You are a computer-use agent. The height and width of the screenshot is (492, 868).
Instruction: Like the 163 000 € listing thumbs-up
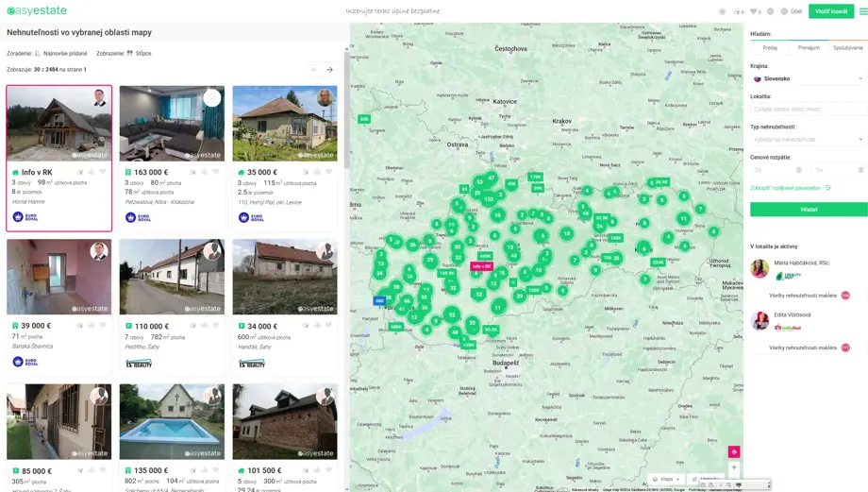coord(205,172)
